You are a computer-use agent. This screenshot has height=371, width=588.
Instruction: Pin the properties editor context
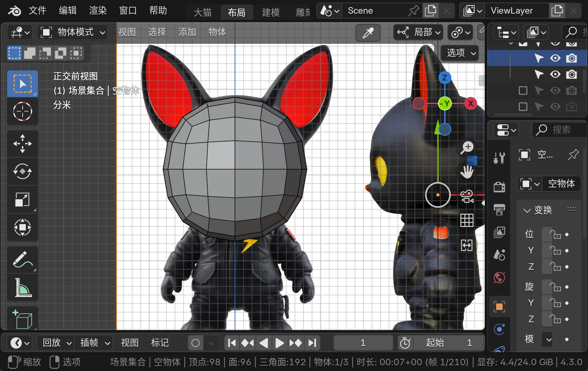(x=573, y=155)
